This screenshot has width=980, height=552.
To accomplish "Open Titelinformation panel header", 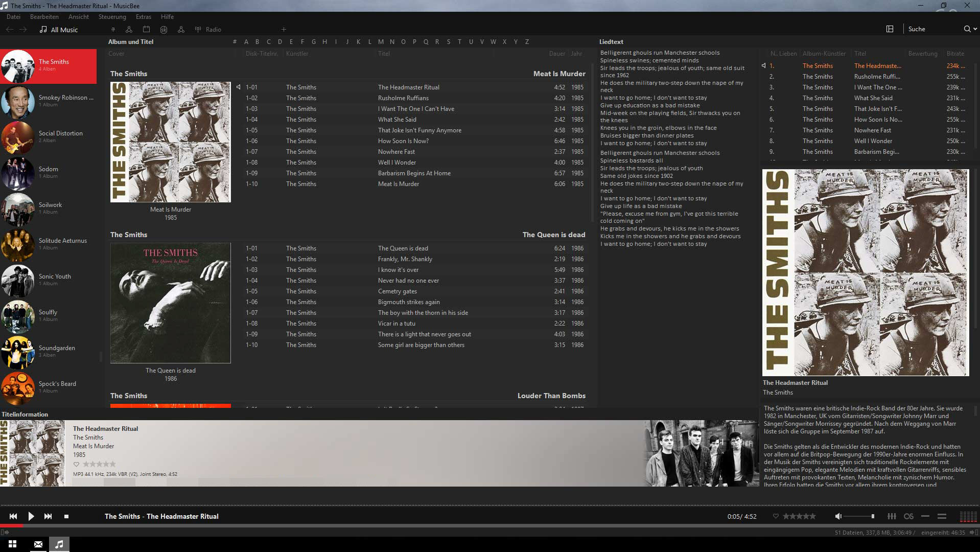I will coord(25,415).
